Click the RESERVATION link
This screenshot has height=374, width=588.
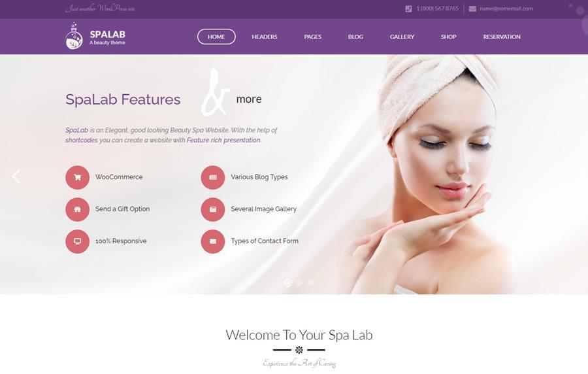(x=502, y=37)
